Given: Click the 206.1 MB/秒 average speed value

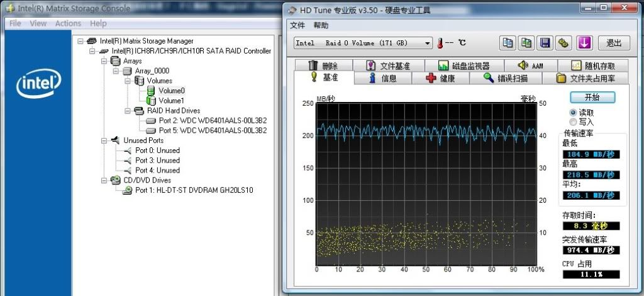Looking at the screenshot, I should coord(591,195).
